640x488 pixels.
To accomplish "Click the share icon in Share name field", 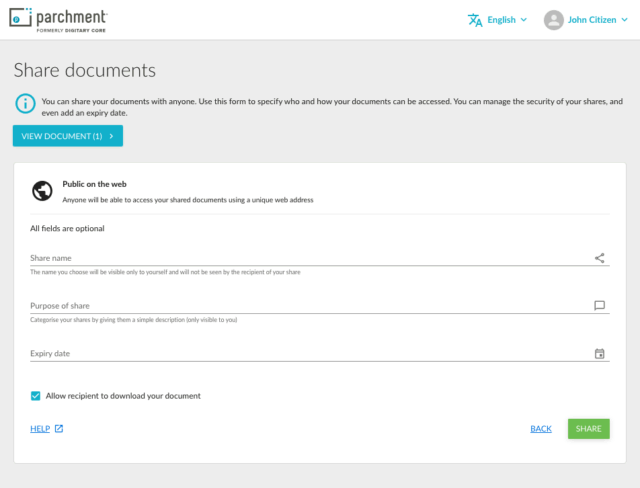I will 600,257.
